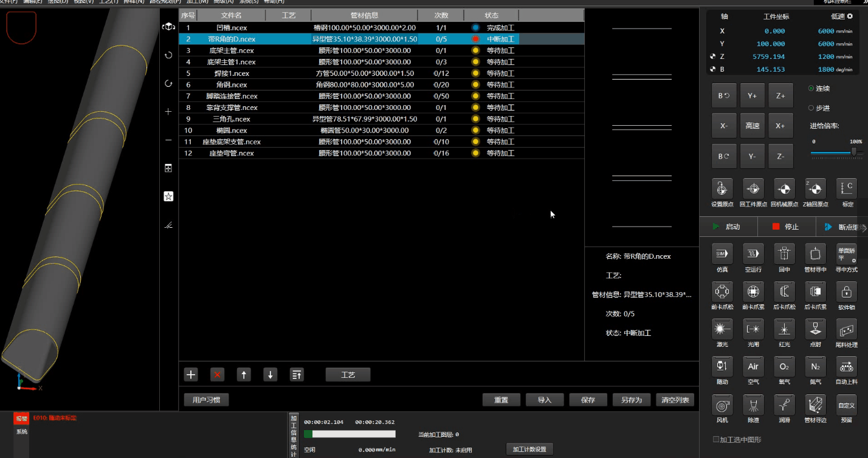Toggle 后卡爪松 rear chuck release

pos(784,292)
